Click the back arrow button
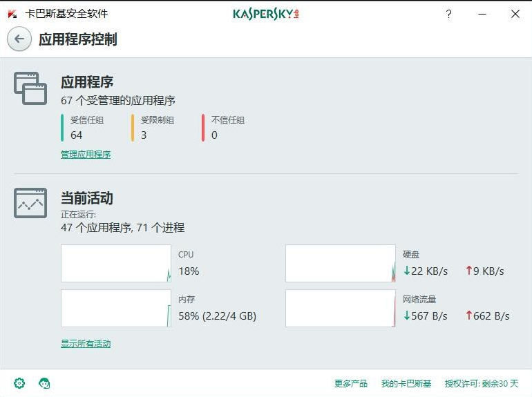 (x=19, y=39)
